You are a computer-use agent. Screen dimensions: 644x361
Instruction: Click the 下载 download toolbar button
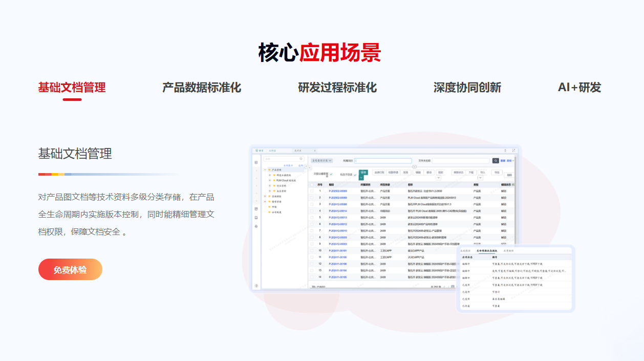point(472,173)
